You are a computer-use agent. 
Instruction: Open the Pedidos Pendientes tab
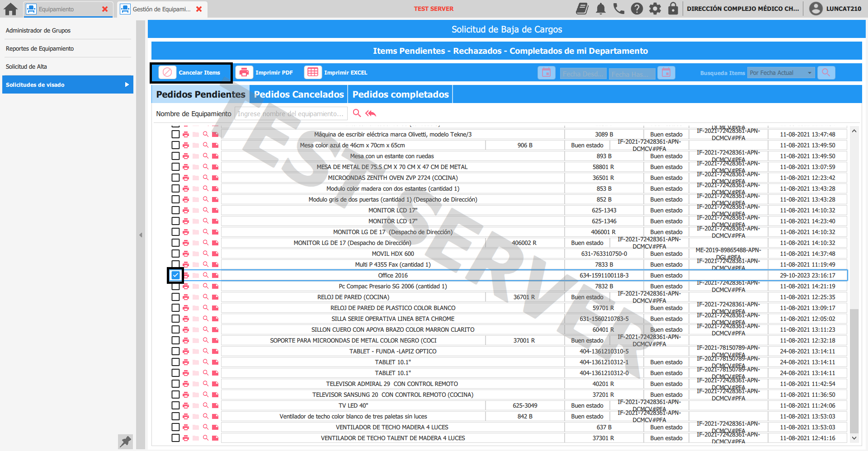tap(201, 94)
